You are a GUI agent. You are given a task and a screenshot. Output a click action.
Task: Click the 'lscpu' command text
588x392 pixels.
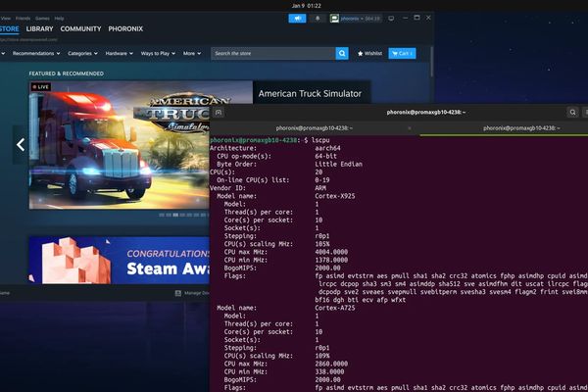pyautogui.click(x=320, y=140)
